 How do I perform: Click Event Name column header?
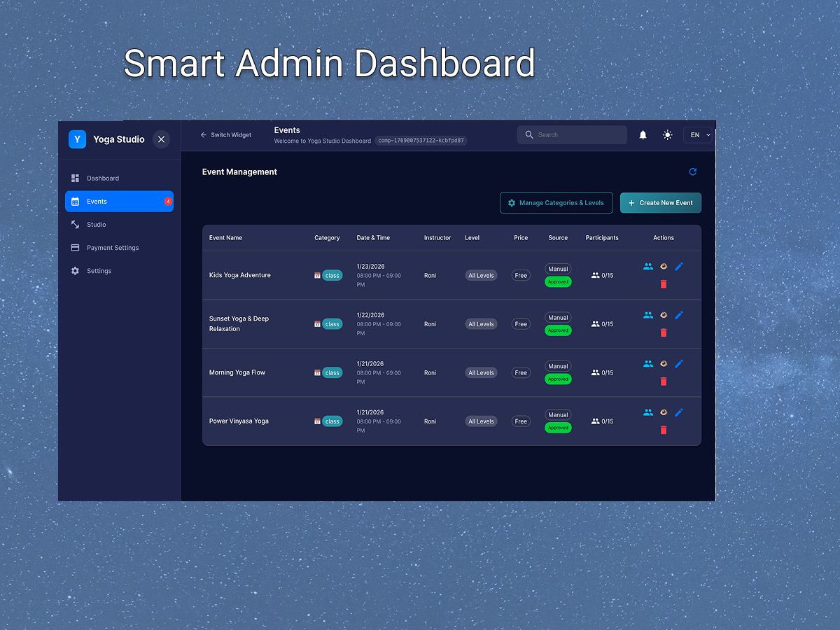coord(225,238)
